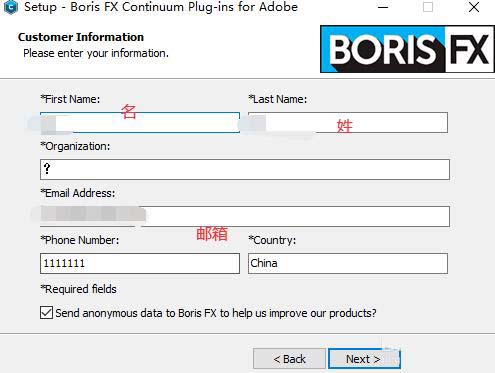This screenshot has height=373, width=495.
Task: Click the First Name label
Action: coord(70,99)
